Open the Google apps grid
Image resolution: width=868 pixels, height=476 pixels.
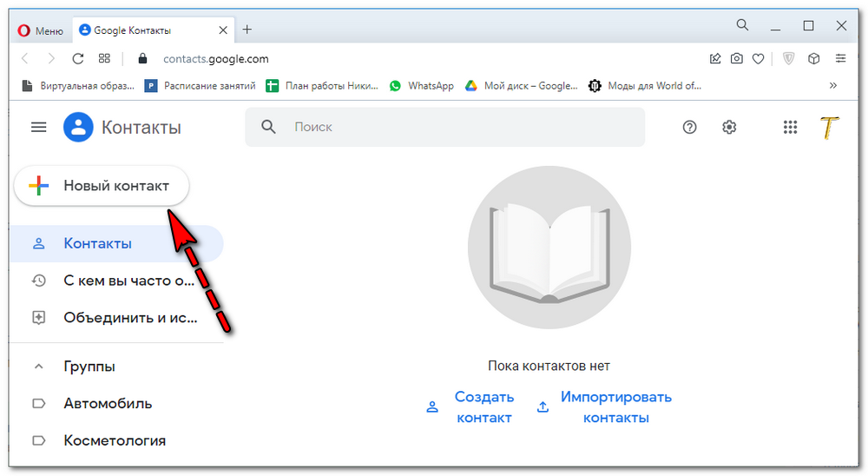790,127
